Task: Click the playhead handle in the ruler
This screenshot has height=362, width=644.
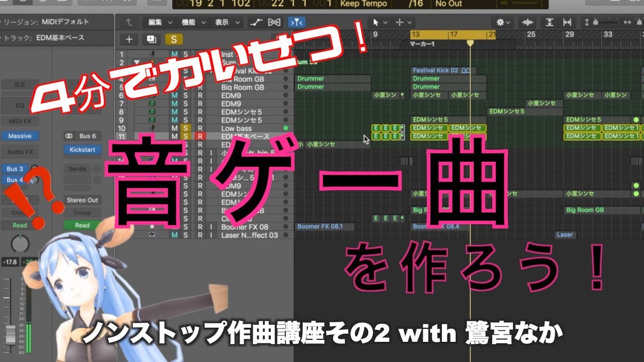Action: point(470,43)
